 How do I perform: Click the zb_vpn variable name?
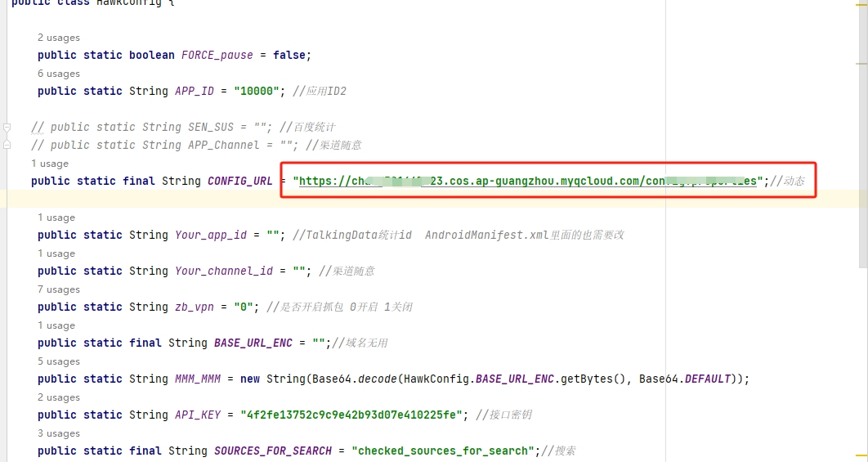coord(195,307)
